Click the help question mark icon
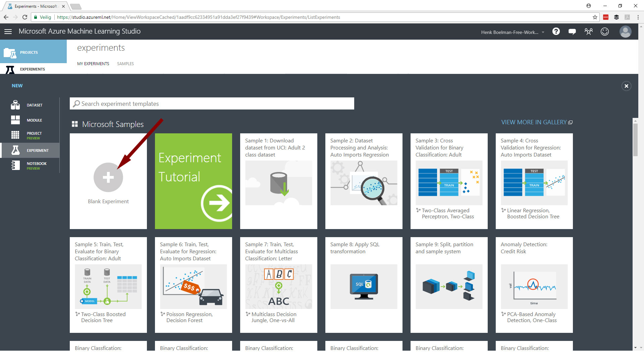Image resolution: width=644 pixels, height=352 pixels. pos(556,31)
